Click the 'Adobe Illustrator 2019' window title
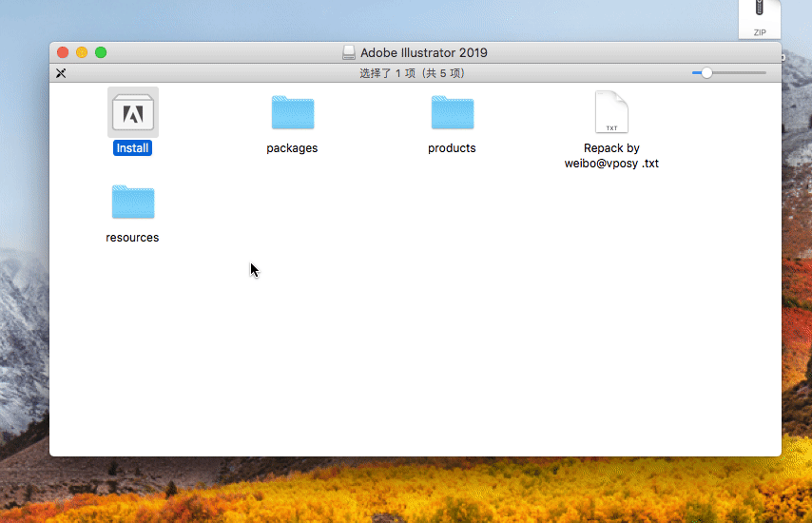 [x=424, y=53]
